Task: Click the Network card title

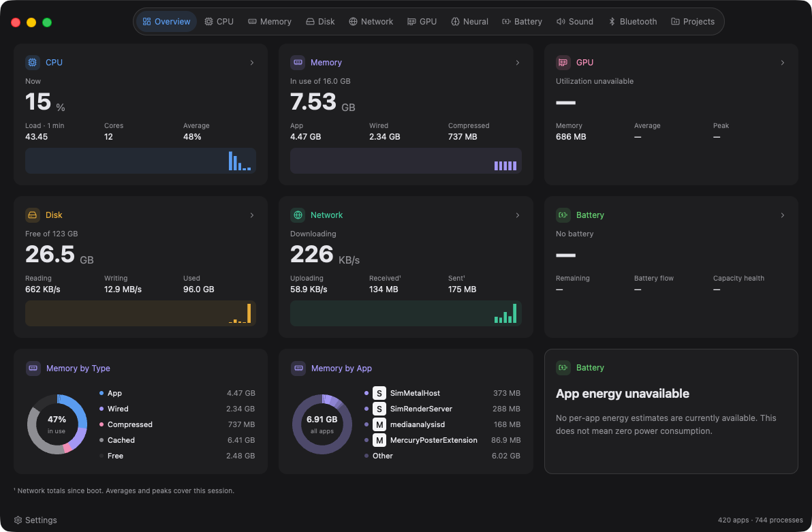Action: 327,215
